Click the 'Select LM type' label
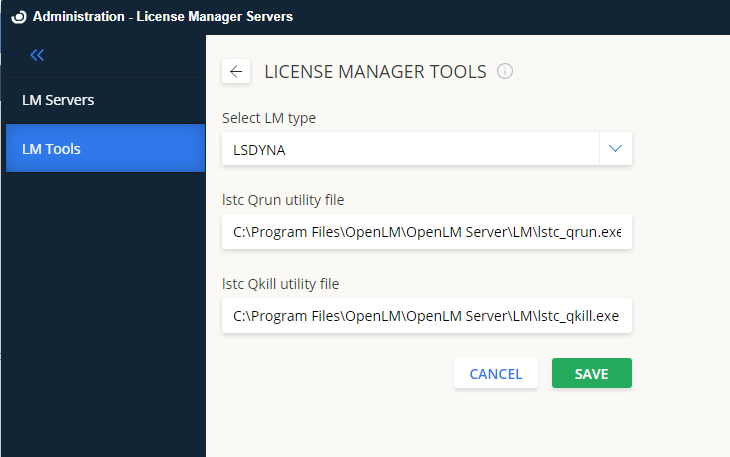 [268, 118]
